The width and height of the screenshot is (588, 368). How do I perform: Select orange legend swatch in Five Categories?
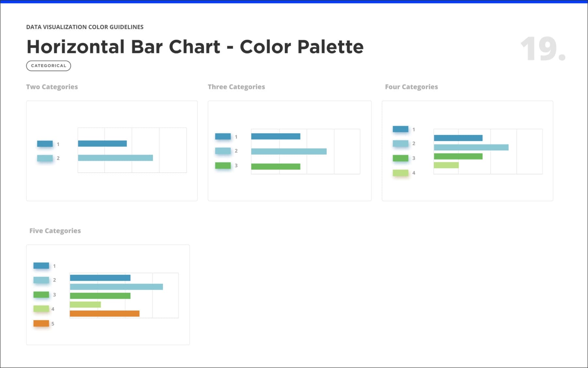pyautogui.click(x=41, y=323)
